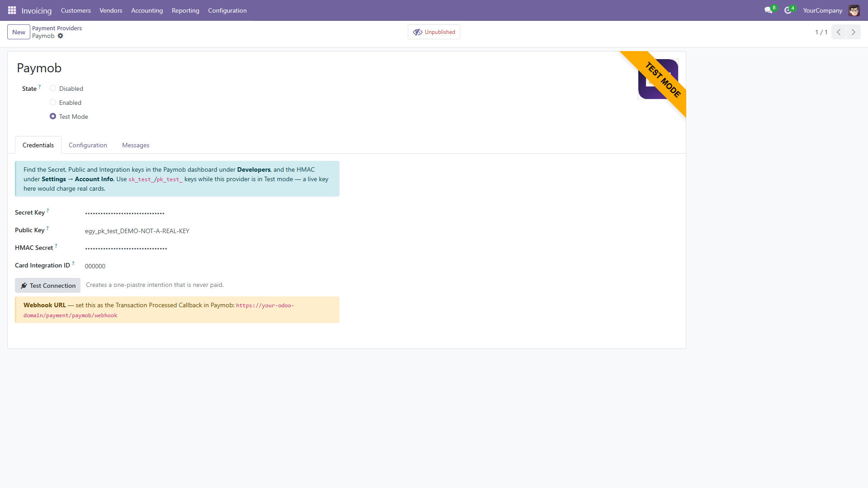
Task: Open the user avatar menu
Action: tap(854, 10)
